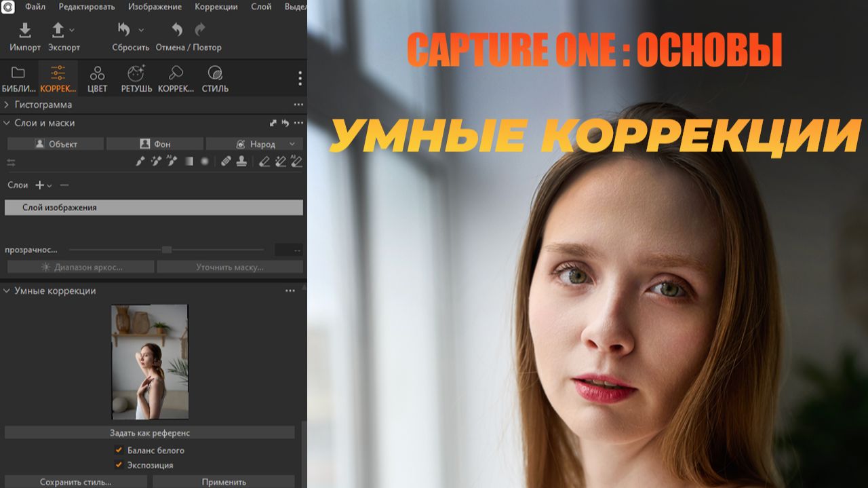Click the reference portrait thumbnail
The height and width of the screenshot is (488, 868).
(150, 362)
